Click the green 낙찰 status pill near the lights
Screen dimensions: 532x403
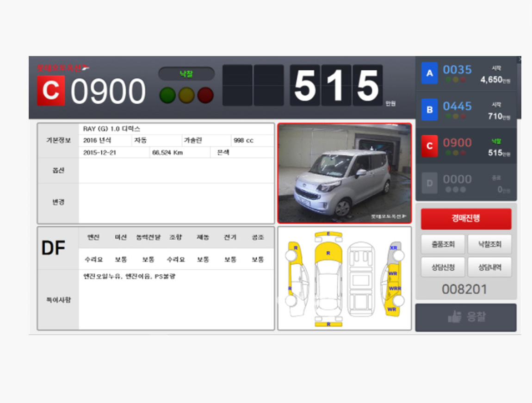(186, 74)
